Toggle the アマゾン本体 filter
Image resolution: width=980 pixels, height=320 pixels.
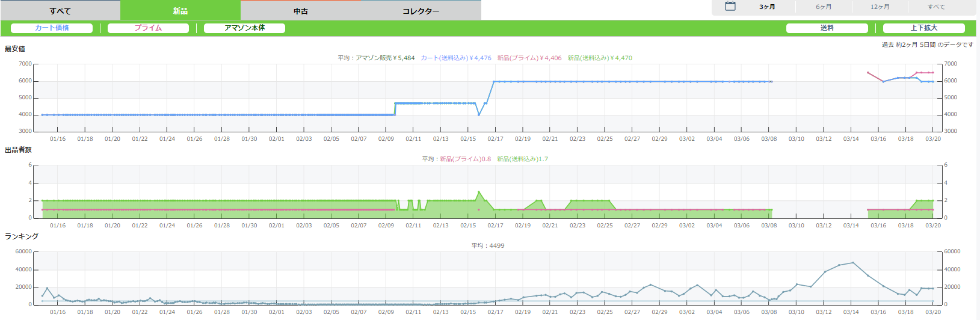pos(244,28)
